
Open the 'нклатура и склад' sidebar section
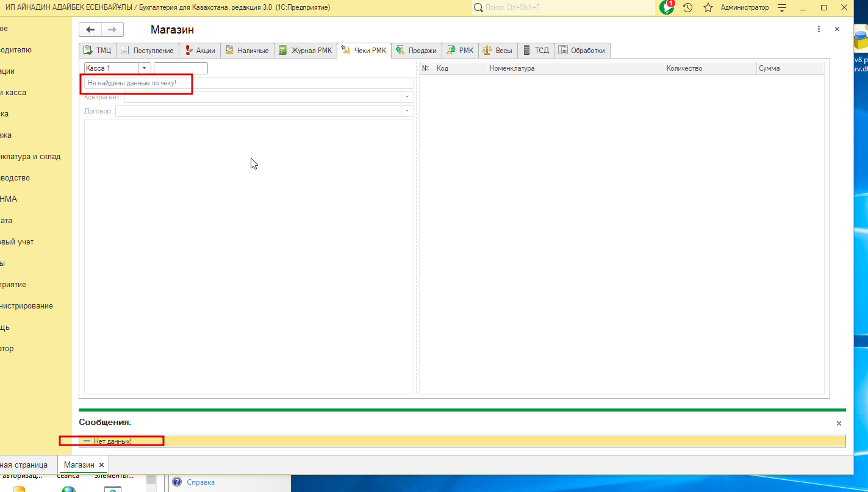tap(30, 157)
